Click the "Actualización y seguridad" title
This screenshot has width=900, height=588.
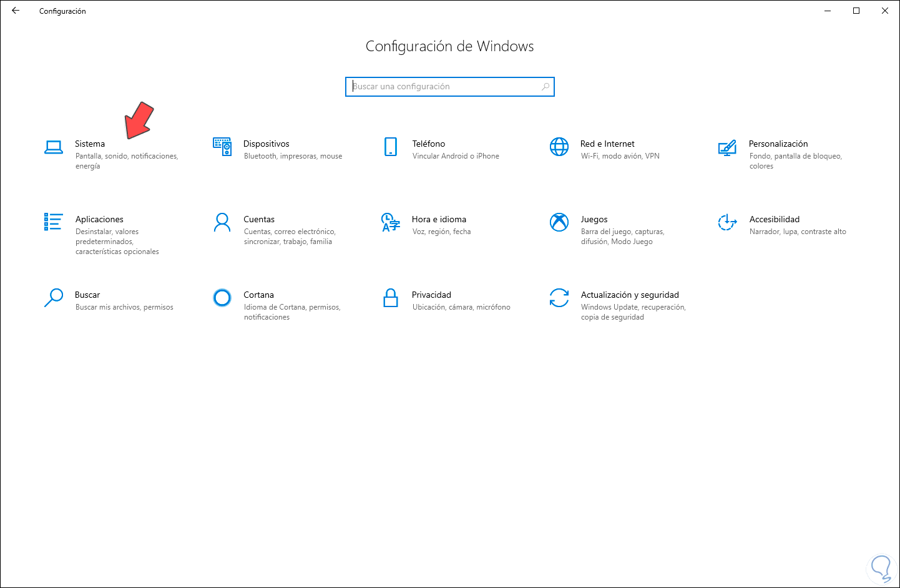[630, 295]
